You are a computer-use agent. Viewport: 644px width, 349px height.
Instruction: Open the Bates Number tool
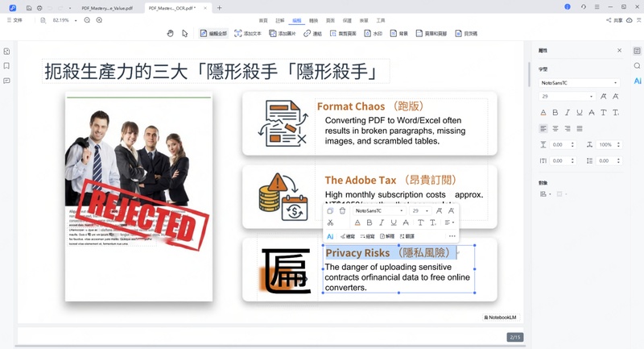[x=466, y=33]
